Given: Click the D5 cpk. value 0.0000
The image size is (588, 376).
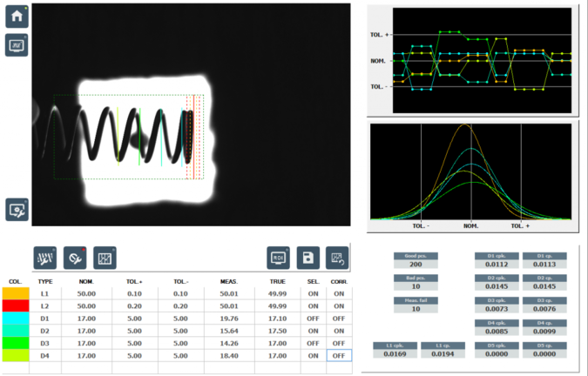Looking at the screenshot, I should click(497, 354).
